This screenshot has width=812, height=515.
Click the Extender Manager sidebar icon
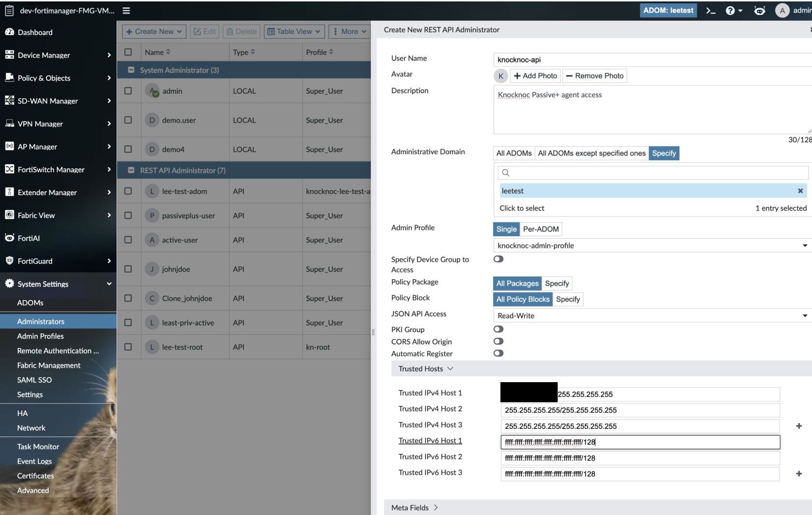(x=10, y=192)
